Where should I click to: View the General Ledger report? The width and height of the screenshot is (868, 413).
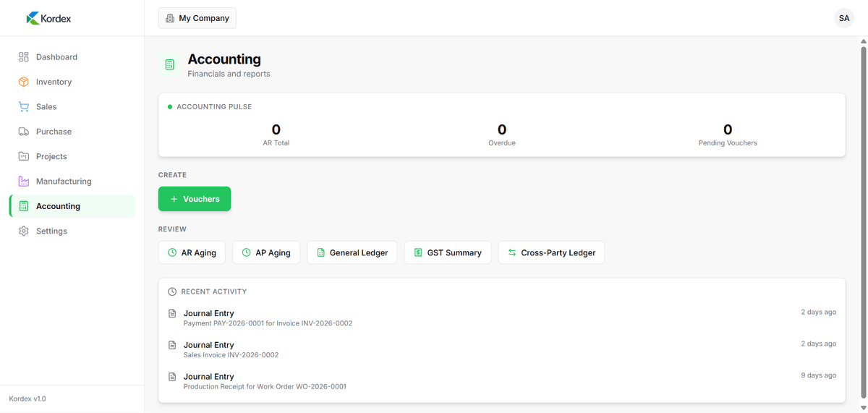(x=352, y=252)
